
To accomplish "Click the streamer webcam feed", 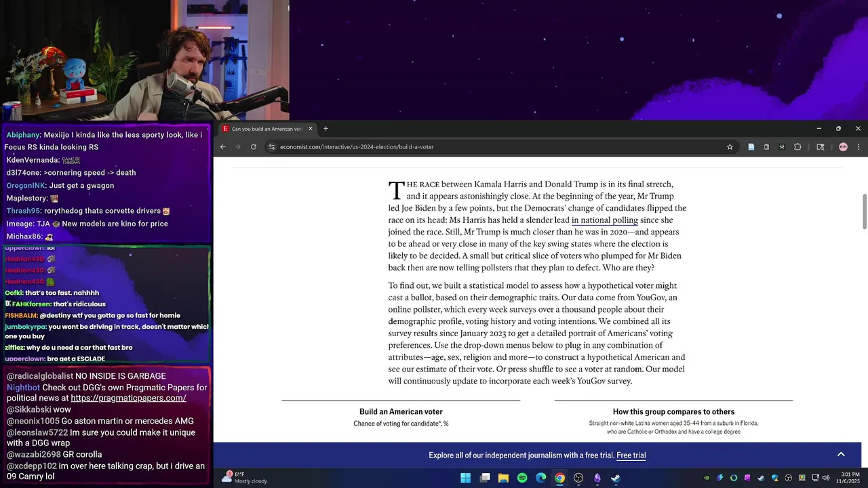I will pyautogui.click(x=144, y=60).
